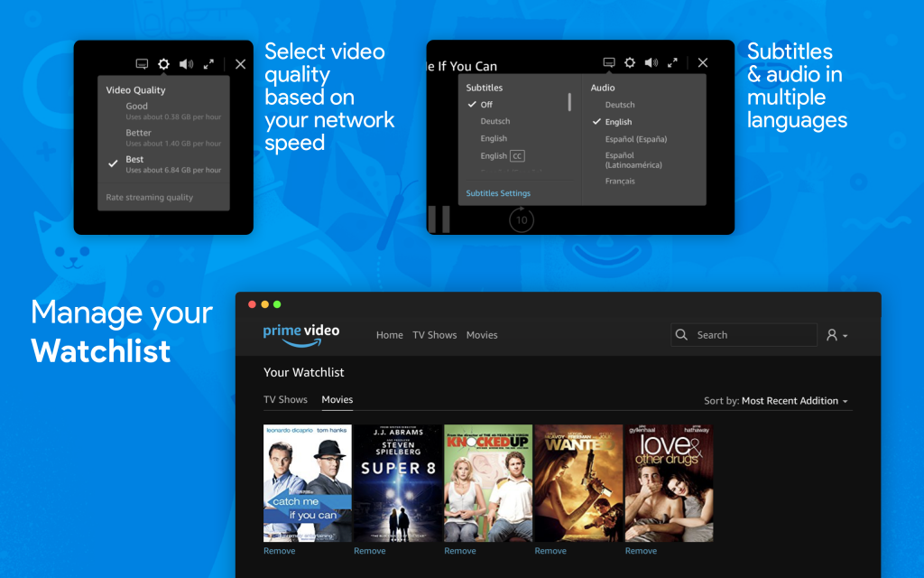The height and width of the screenshot is (578, 924).
Task: Click settings gear in video quality player
Action: pos(164,64)
